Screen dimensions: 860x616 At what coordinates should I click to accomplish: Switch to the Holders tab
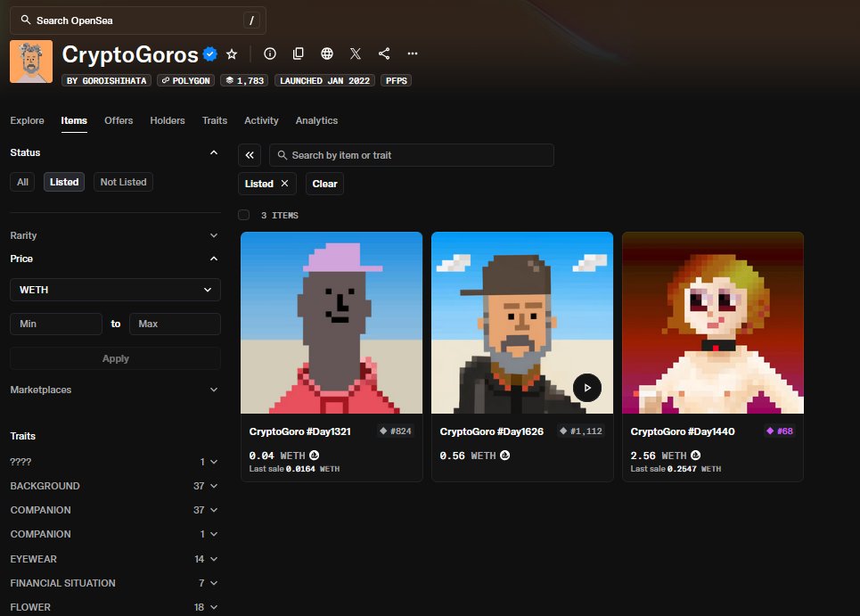[168, 120]
